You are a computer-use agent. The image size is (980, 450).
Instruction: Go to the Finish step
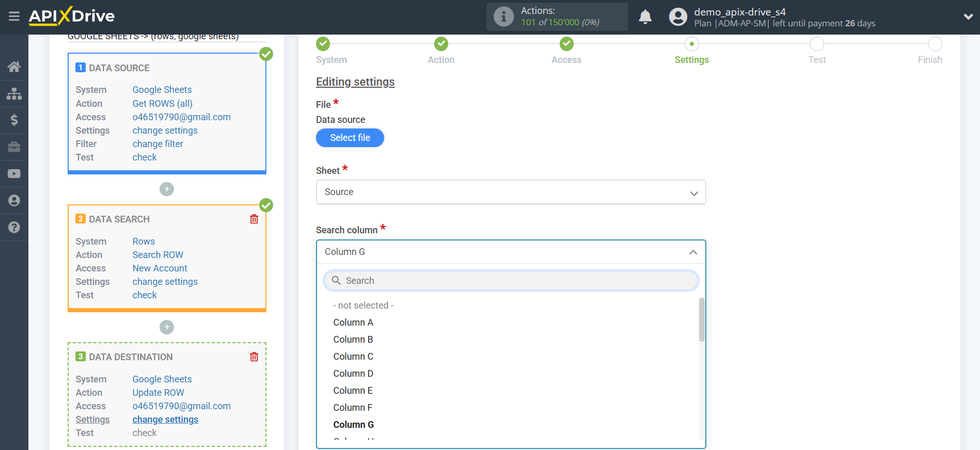coord(935,44)
